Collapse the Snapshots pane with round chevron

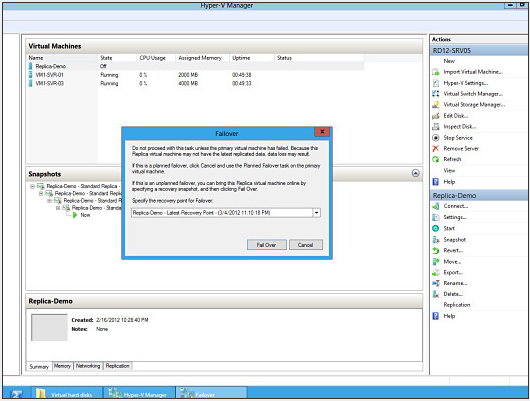pyautogui.click(x=416, y=173)
